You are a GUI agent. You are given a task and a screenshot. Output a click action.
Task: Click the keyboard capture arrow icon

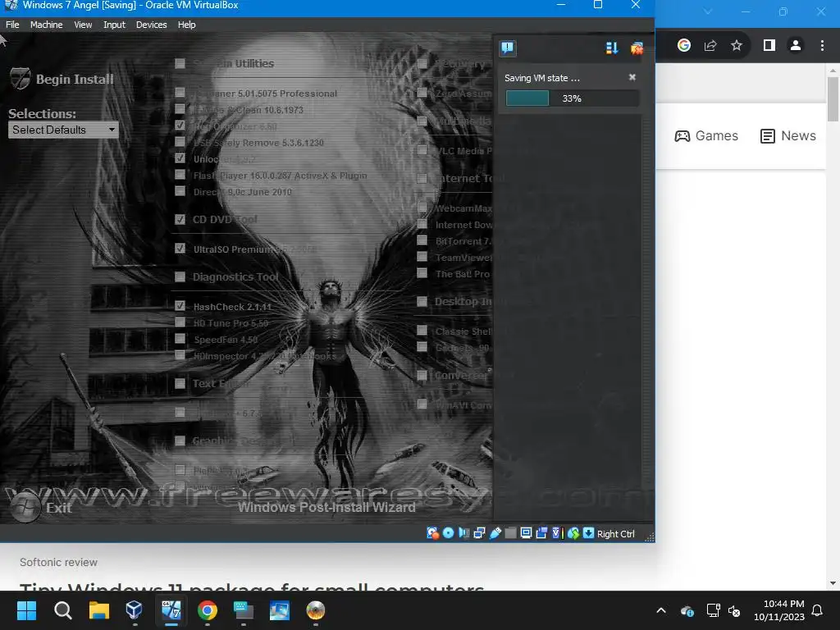(588, 533)
